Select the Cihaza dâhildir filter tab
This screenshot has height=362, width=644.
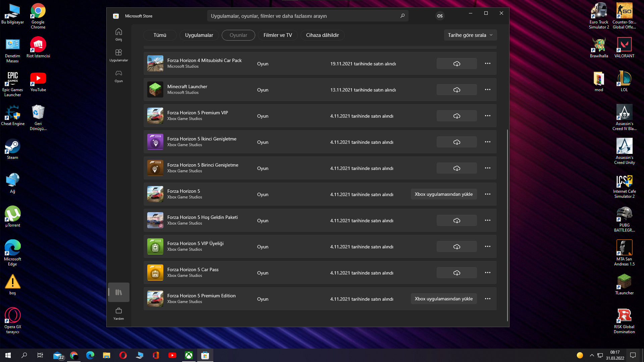click(x=322, y=35)
